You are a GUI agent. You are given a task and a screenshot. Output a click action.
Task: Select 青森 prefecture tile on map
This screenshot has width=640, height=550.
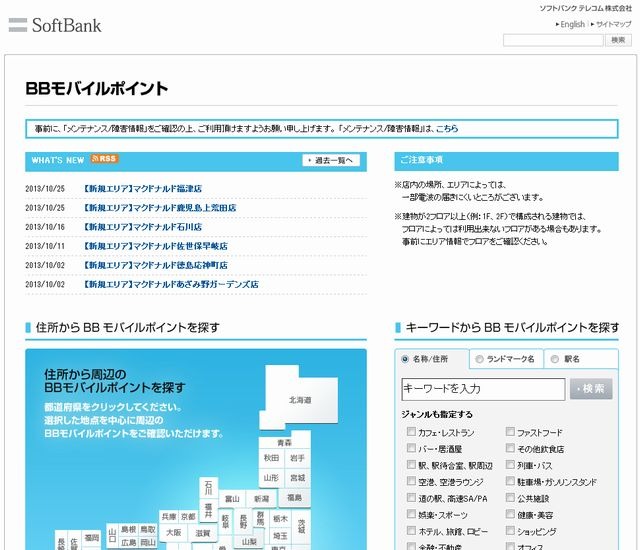click(284, 441)
